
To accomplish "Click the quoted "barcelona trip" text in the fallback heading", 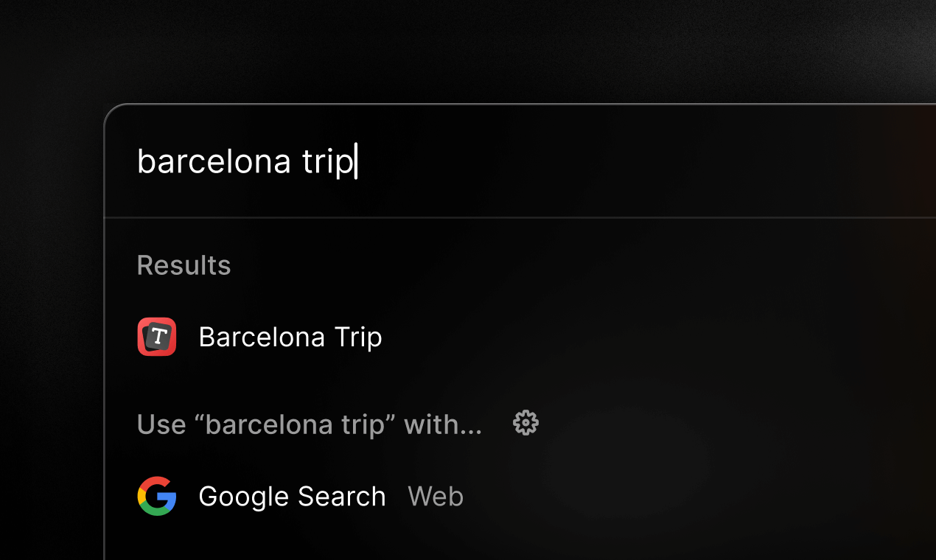I will (x=301, y=424).
